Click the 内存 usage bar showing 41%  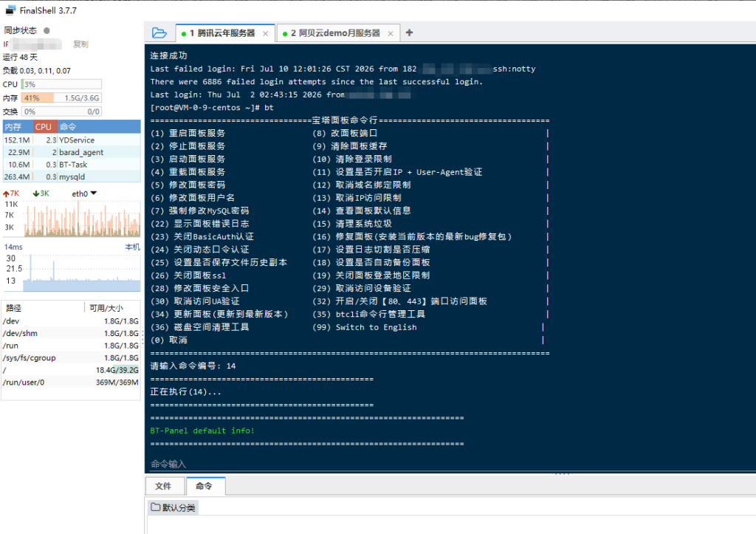61,98
